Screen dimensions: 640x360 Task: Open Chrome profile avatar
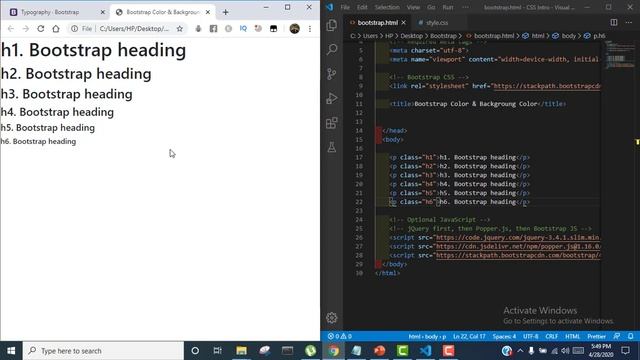295,29
